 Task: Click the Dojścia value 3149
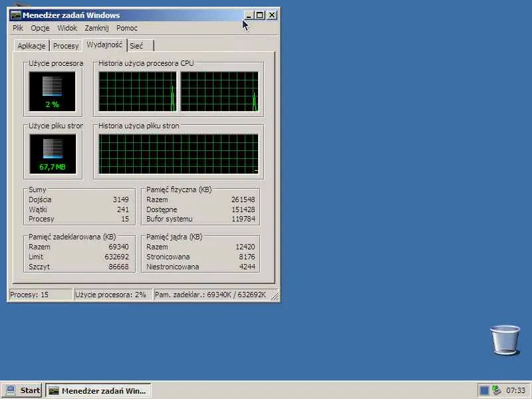point(121,199)
